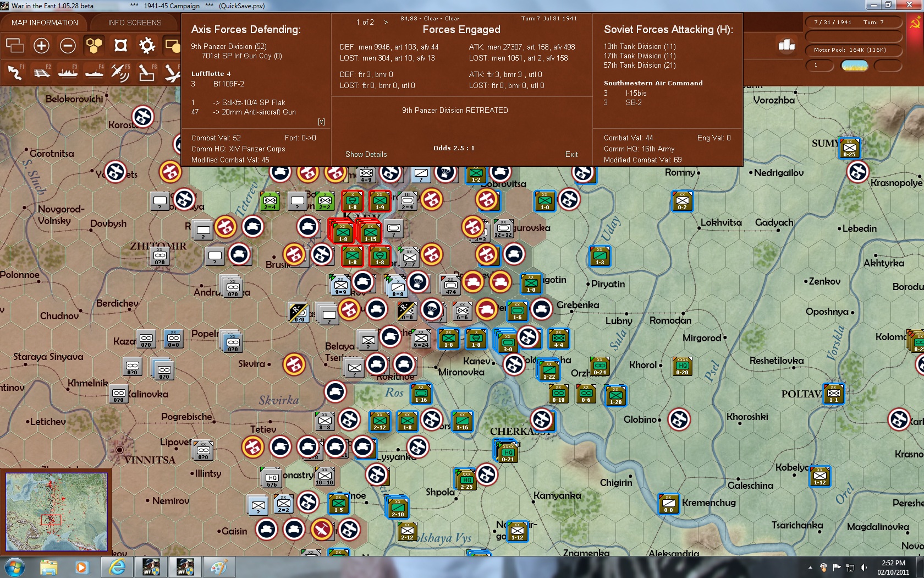Click the minimap overview
The width and height of the screenshot is (924, 578).
click(56, 511)
